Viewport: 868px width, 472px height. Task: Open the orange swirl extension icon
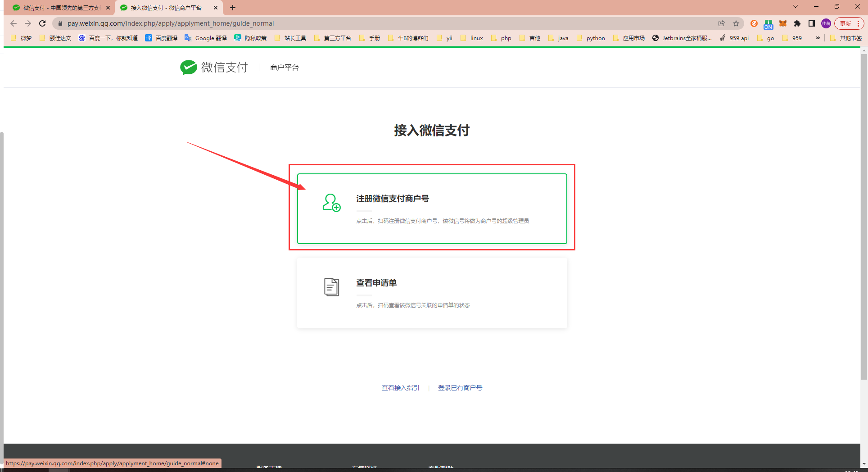coord(754,23)
